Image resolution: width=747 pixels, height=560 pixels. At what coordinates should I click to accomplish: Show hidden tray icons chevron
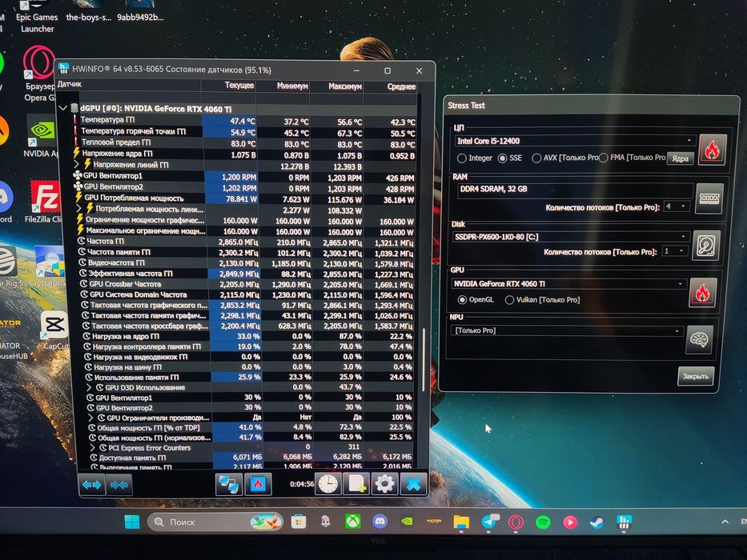pos(725,522)
